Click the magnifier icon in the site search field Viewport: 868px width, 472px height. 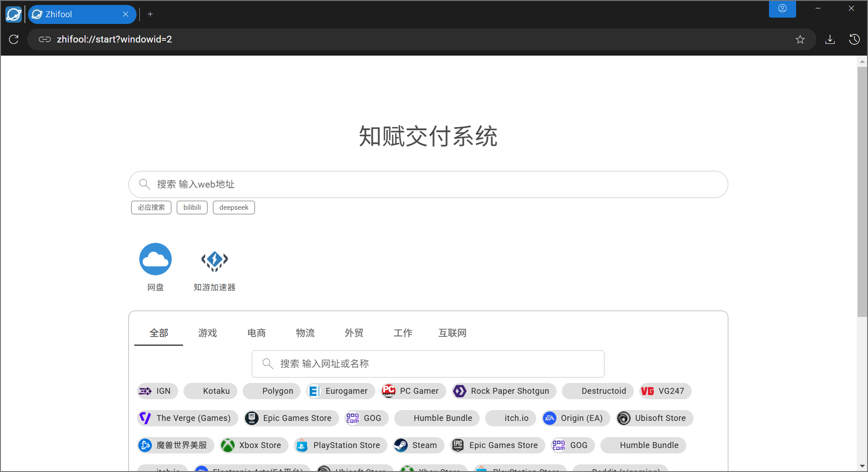click(x=268, y=363)
